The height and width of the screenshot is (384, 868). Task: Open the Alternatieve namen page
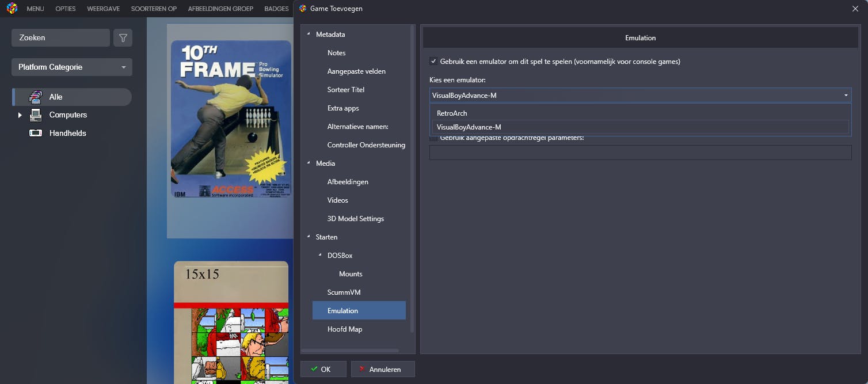(x=357, y=127)
